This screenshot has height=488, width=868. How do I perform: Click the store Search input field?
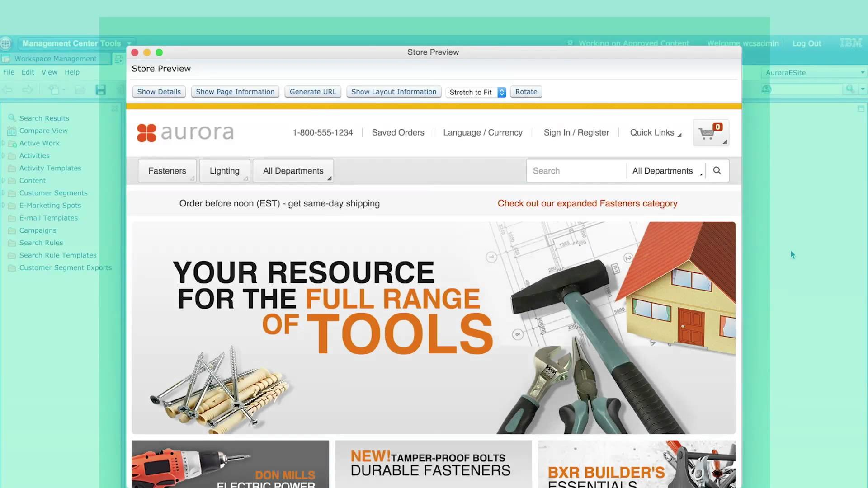click(575, 171)
